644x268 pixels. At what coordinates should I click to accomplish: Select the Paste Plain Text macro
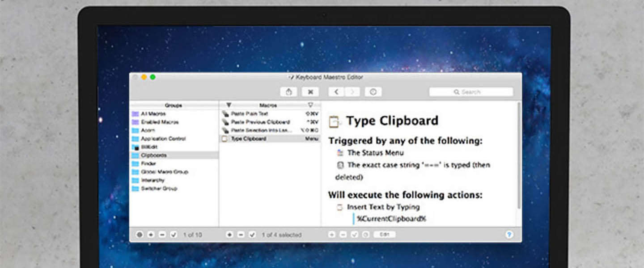pos(270,114)
